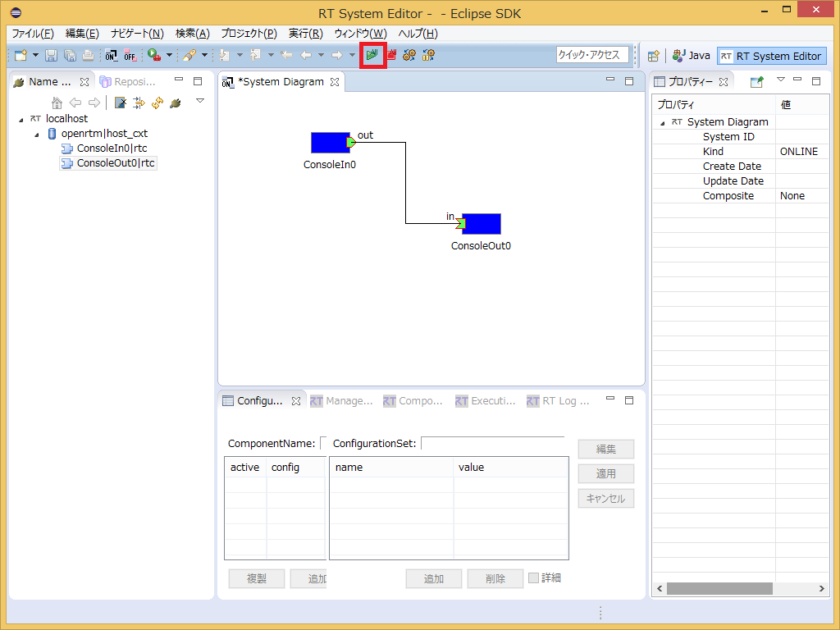Click the 削除 button
This screenshot has height=630, width=840.
click(495, 578)
